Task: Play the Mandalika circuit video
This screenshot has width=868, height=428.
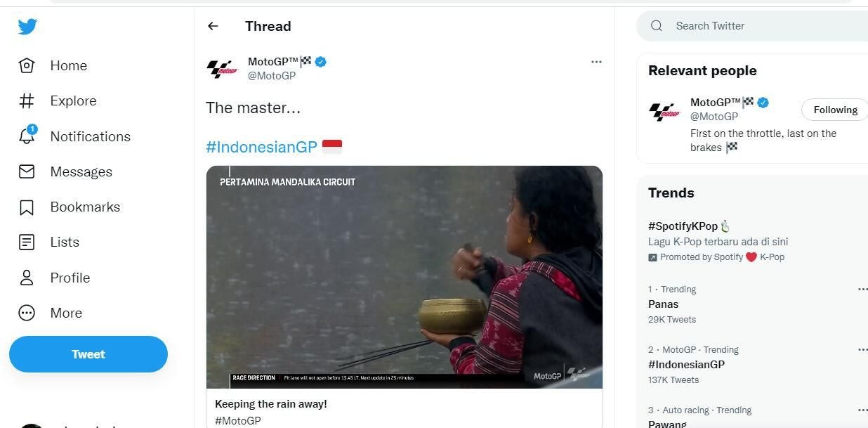Action: pos(405,276)
